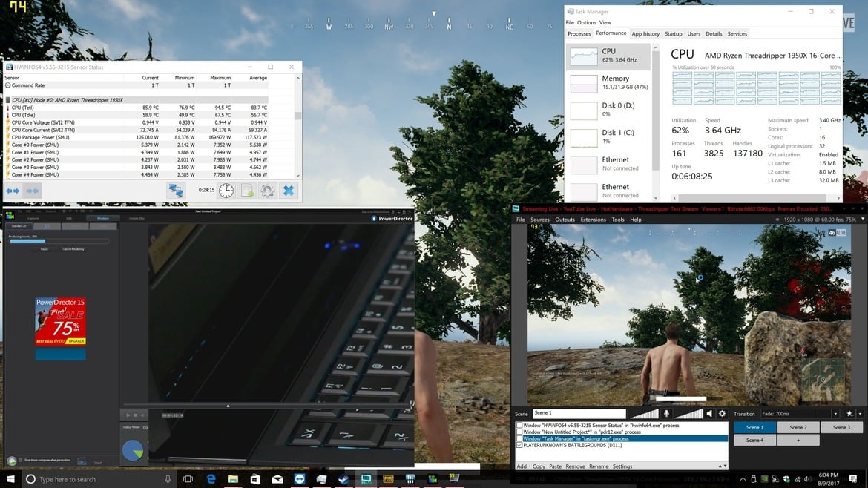The height and width of the screenshot is (488, 868).
Task: Switch to App history tab
Action: click(645, 34)
